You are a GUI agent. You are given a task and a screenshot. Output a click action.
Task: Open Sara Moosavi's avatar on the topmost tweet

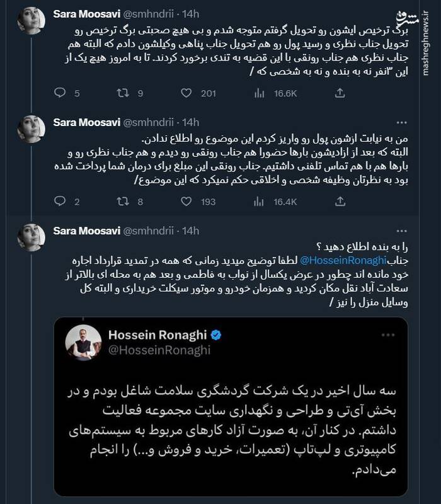(30, 20)
